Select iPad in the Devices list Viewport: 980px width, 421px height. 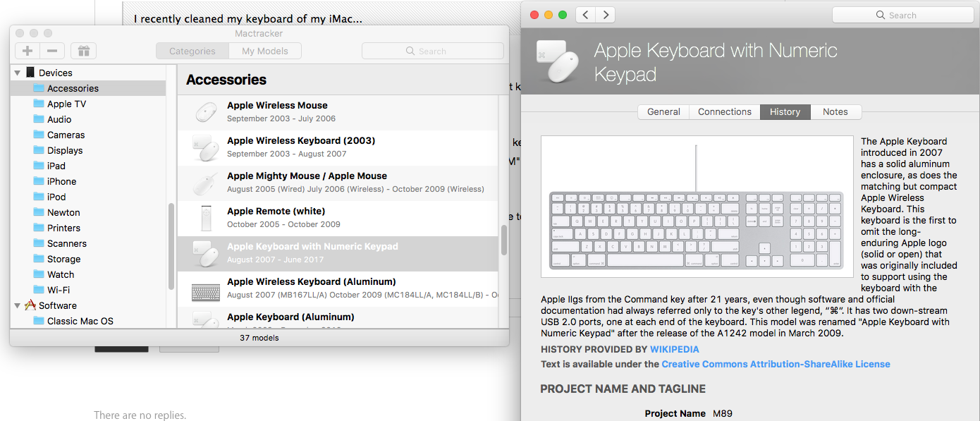(x=88, y=166)
